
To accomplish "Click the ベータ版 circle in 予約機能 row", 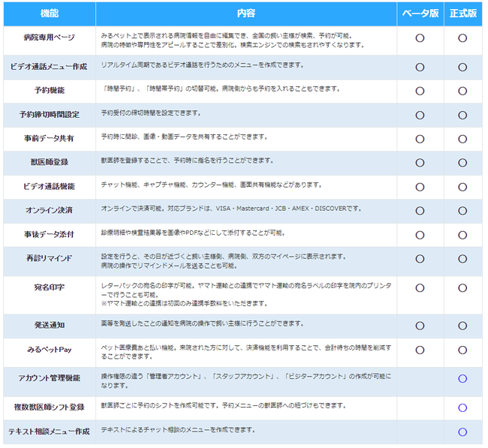I will tap(420, 91).
